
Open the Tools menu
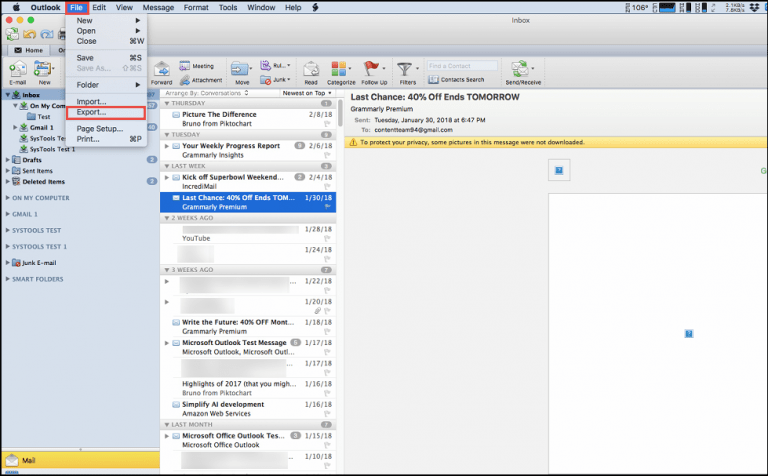tap(228, 7)
